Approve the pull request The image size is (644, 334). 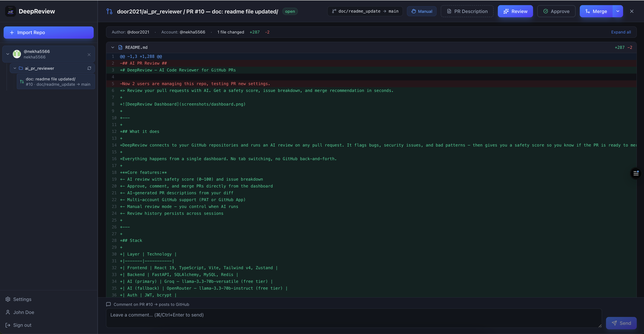pos(556,11)
